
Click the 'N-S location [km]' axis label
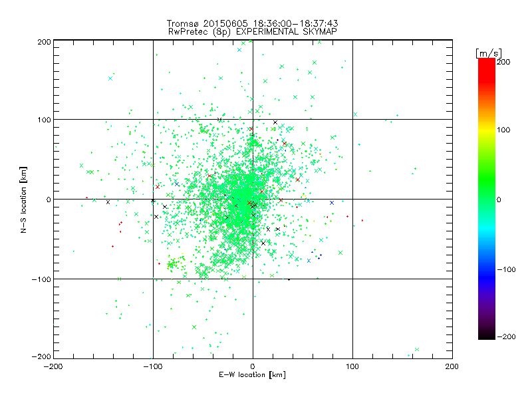pyautogui.click(x=23, y=199)
